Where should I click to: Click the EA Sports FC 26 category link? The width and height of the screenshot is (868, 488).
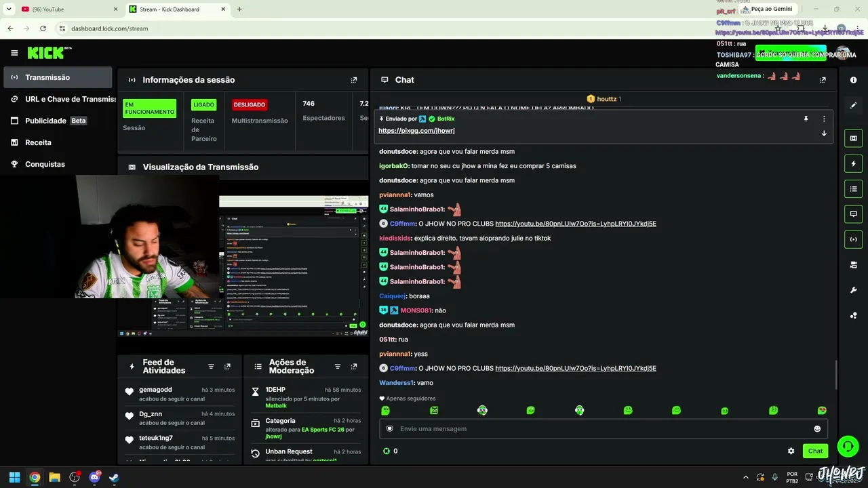pyautogui.click(x=323, y=429)
